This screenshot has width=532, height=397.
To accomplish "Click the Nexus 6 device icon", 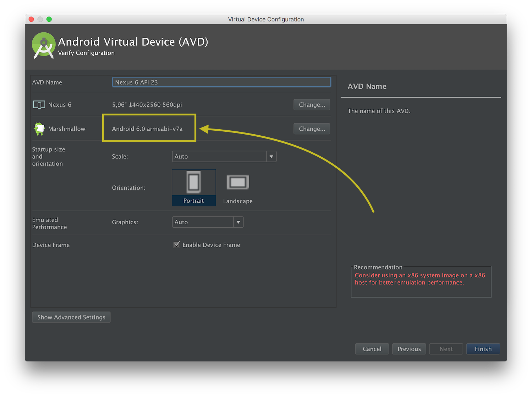I will point(39,105).
